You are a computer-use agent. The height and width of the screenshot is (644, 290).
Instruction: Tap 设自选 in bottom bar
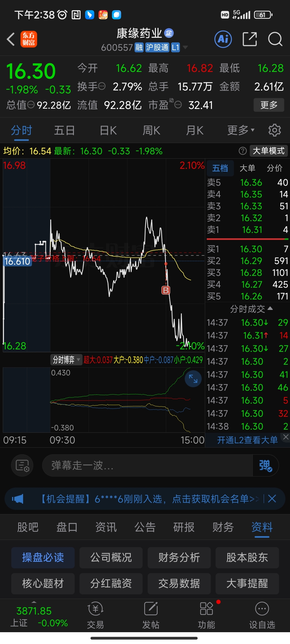262,615
